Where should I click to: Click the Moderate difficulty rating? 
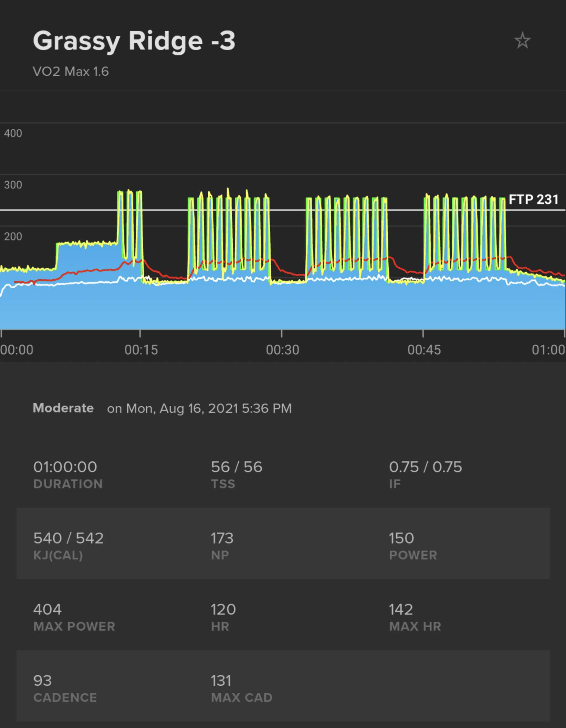63,408
